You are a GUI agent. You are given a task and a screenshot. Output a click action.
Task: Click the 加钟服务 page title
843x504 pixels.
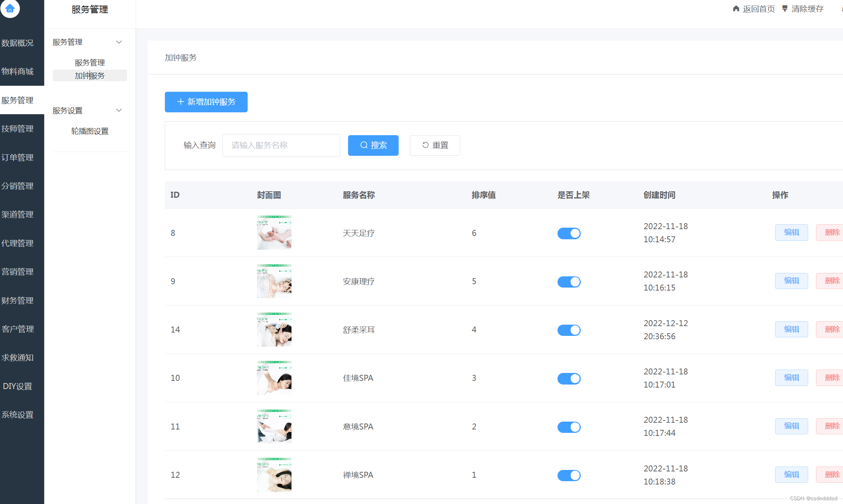coord(181,58)
